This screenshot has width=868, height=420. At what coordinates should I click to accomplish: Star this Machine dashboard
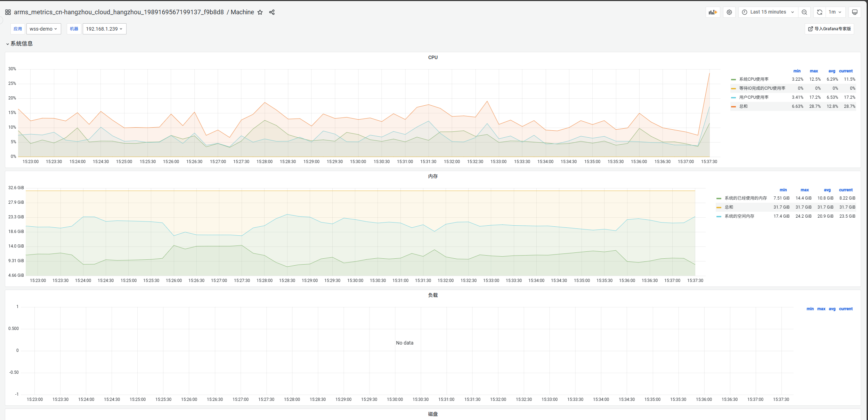[260, 12]
